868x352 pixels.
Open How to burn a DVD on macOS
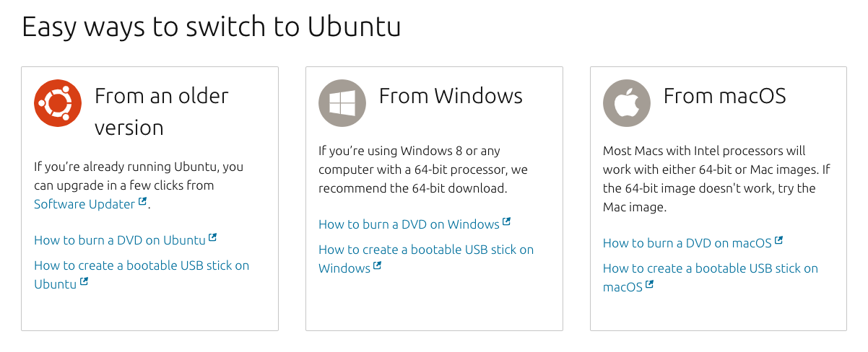(687, 243)
